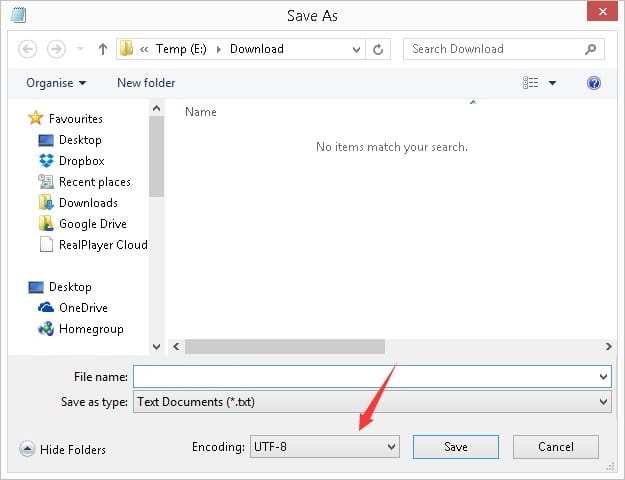Screen dimensions: 625x480
Task: Sort by the Name column header
Action: [x=201, y=112]
